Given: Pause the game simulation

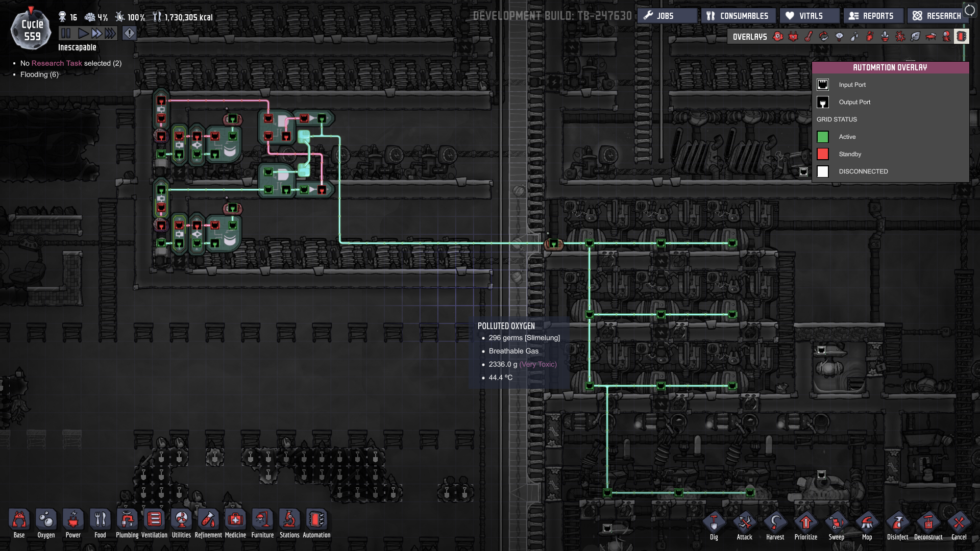Looking at the screenshot, I should [66, 34].
